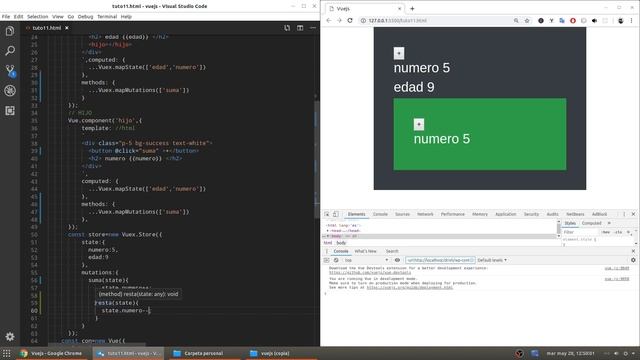Open the Terminal menu
Screen dimensions: 640x360
coord(107,17)
